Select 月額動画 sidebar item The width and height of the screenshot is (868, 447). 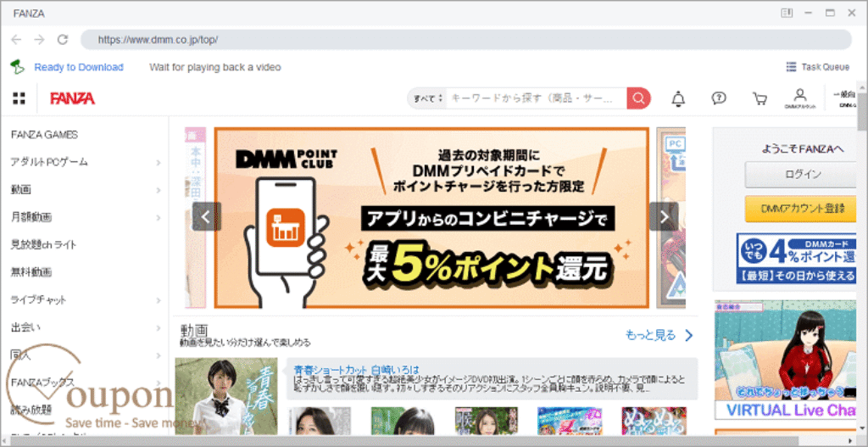click(31, 217)
